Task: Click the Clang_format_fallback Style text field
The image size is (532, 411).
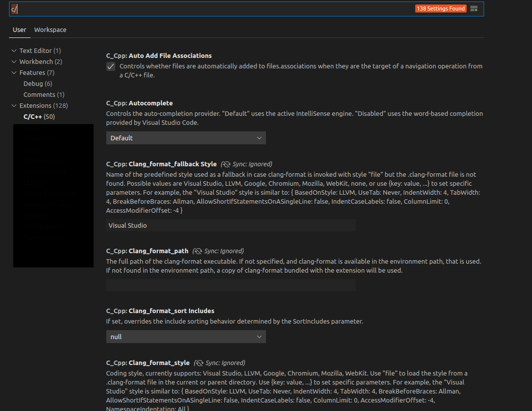Action: (x=231, y=225)
